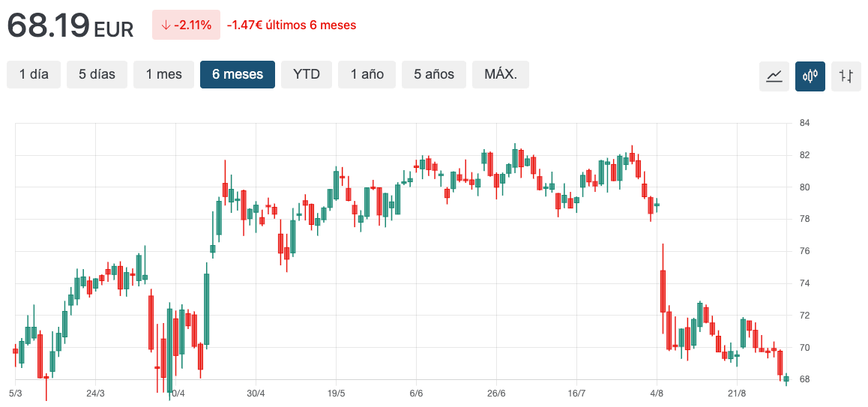Click the red -2.11% change badge
The height and width of the screenshot is (407, 868).
pos(186,25)
